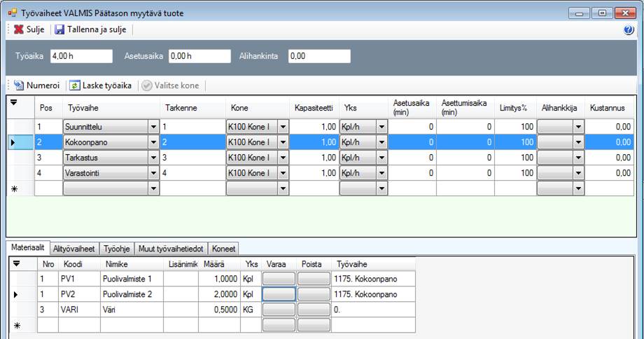Switch to the Alityövaiheet tab

(x=74, y=249)
